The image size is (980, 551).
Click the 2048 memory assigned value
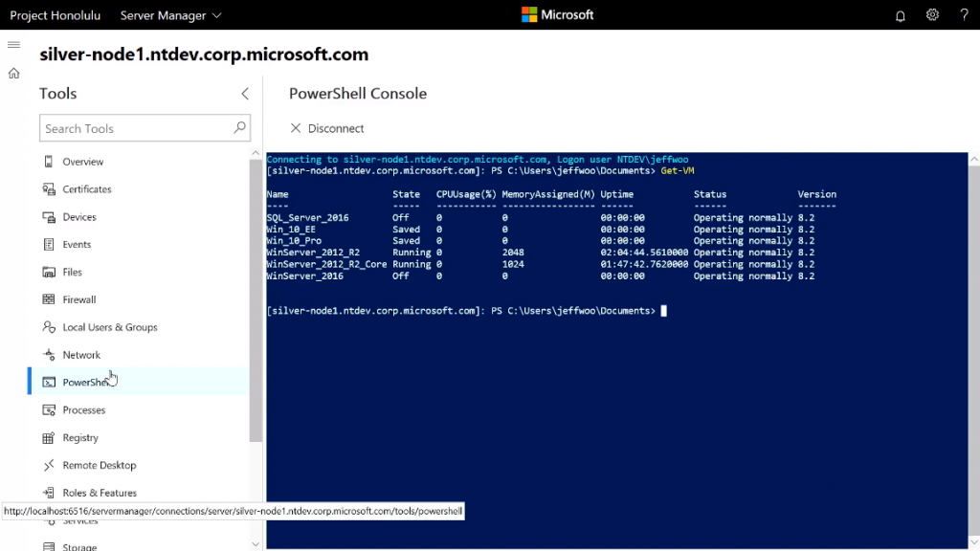tap(513, 253)
